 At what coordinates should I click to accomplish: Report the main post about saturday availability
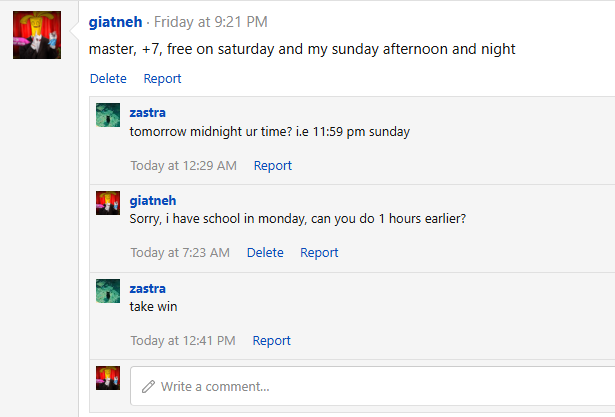(x=162, y=78)
